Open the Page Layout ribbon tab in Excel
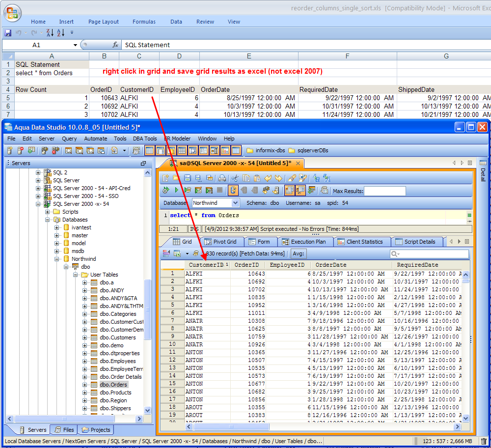The image size is (491, 448). point(103,22)
